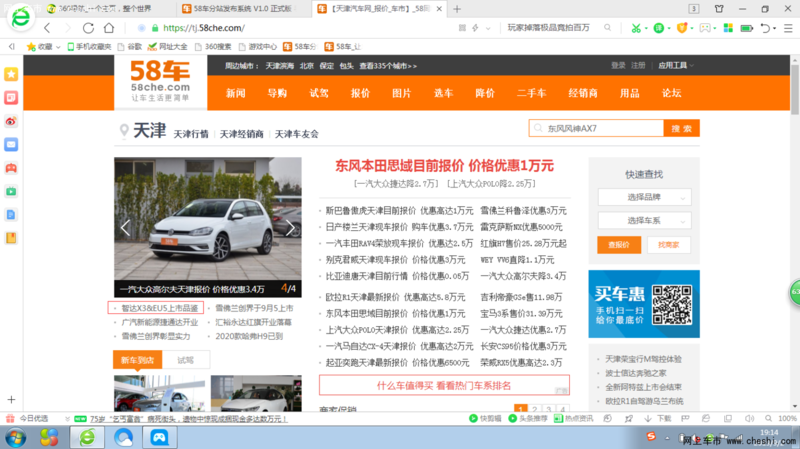Click the mute speaker icon in status bar
Image resolution: width=800 pixels, height=449 pixels.
tap(749, 418)
